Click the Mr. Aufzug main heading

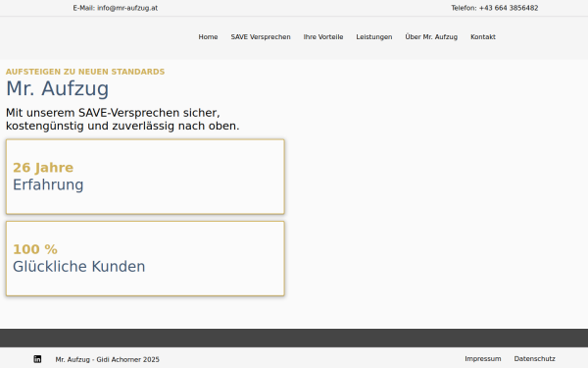click(x=58, y=89)
